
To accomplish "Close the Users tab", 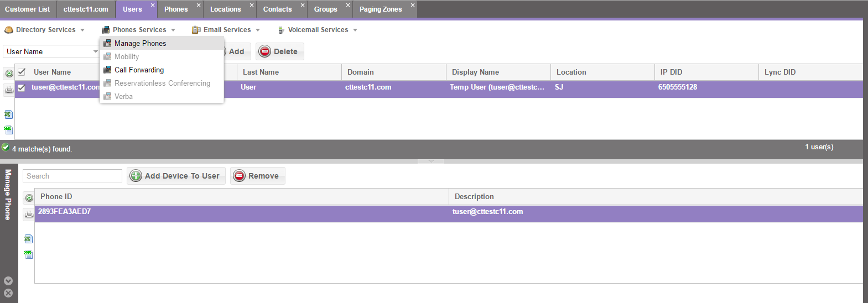I will (153, 5).
